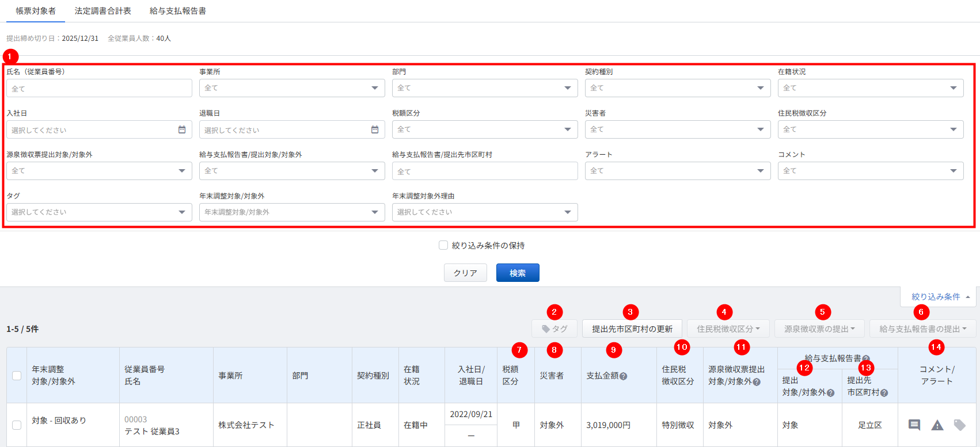Screen dimensions: 980x447
Task: Click the tag icon in employee row
Action: (x=959, y=425)
